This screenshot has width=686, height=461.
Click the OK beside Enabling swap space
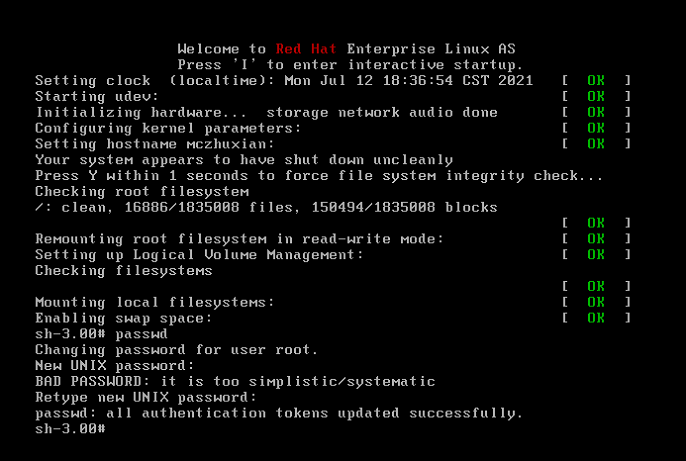596,318
